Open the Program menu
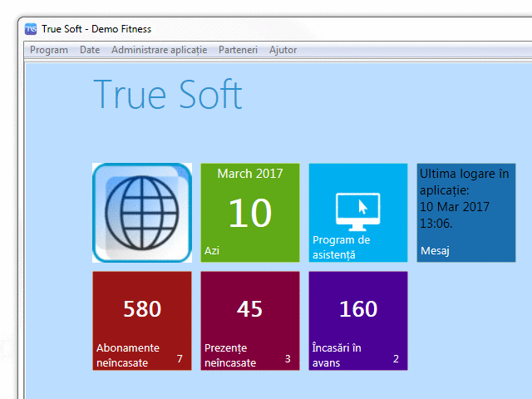This screenshot has height=399, width=532. [49, 50]
